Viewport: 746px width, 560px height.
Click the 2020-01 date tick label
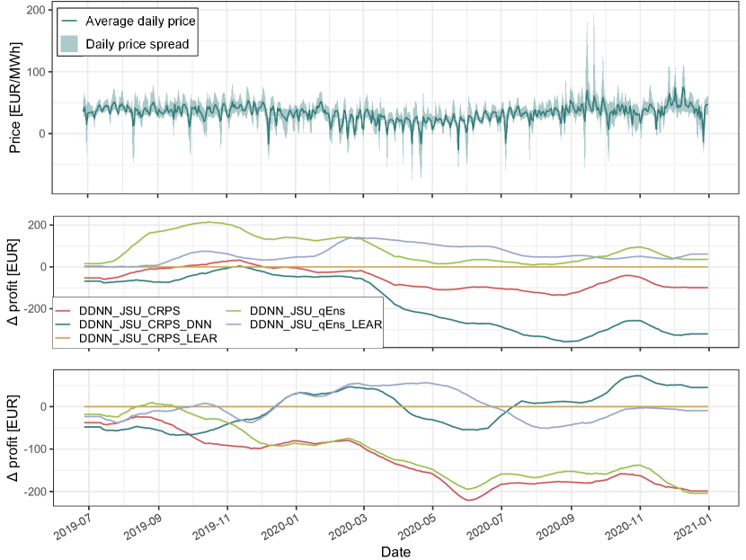coord(281,527)
